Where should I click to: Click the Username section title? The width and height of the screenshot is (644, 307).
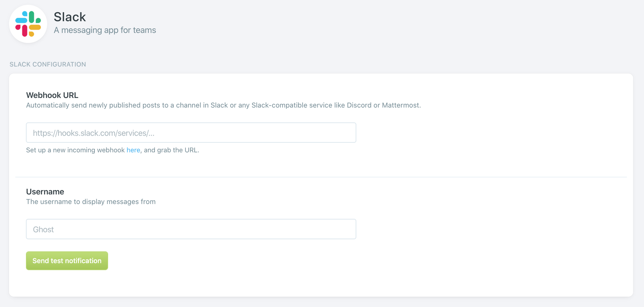coord(45,191)
